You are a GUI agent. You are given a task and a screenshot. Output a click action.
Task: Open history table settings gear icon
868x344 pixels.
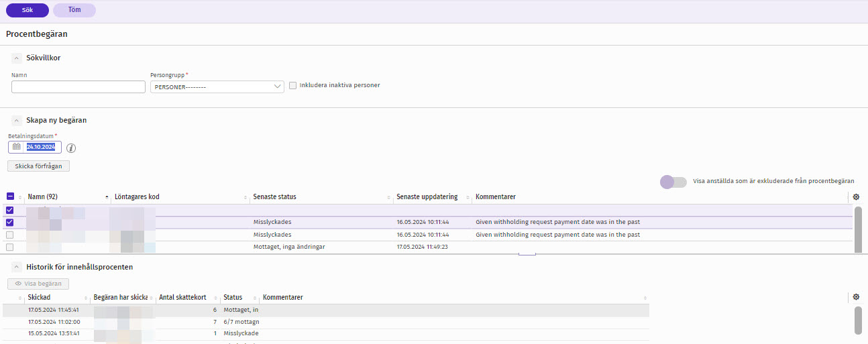coord(856,297)
